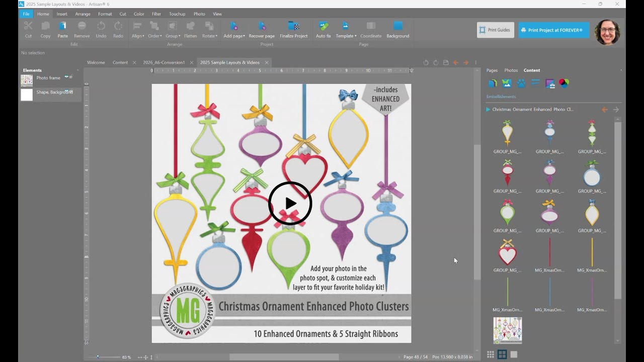Switch to small grid thumbnail view
Image resolution: width=644 pixels, height=362 pixels.
[x=491, y=354]
